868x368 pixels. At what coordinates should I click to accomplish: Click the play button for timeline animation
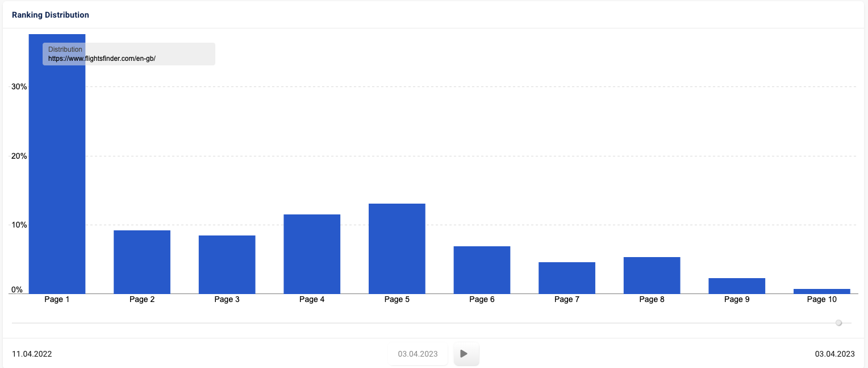(466, 354)
